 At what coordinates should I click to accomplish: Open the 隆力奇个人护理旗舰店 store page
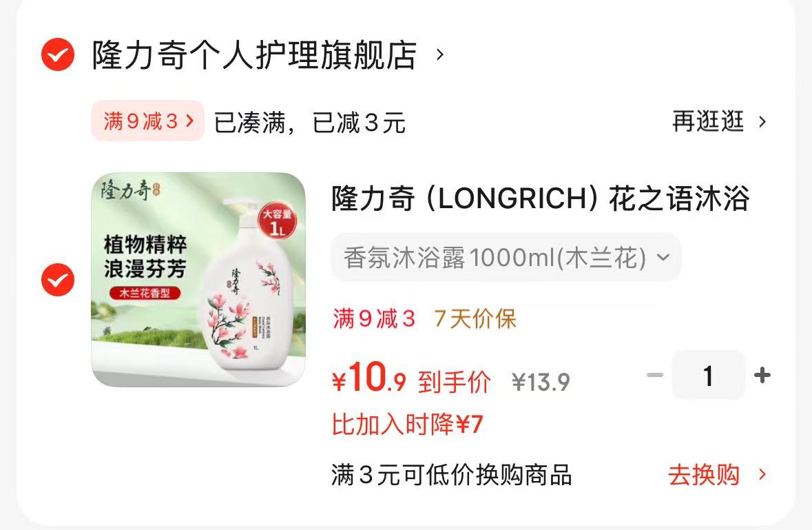[254, 54]
